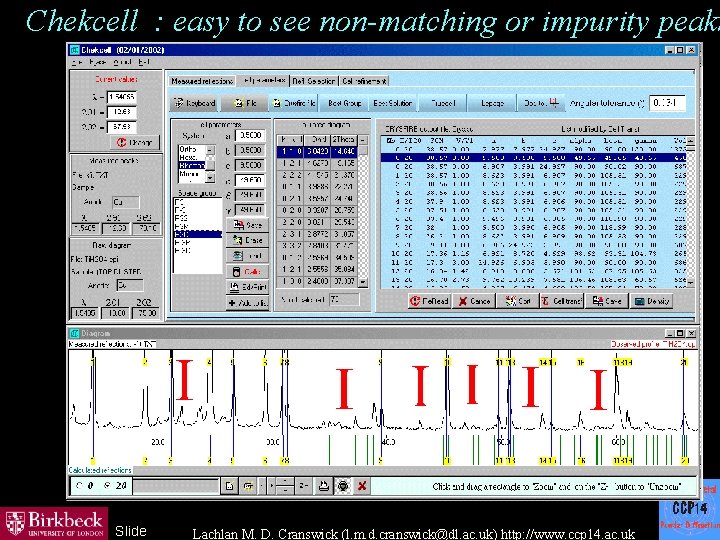Click Save in the cell parameters panel
The width and height of the screenshot is (720, 540).
coord(247,225)
